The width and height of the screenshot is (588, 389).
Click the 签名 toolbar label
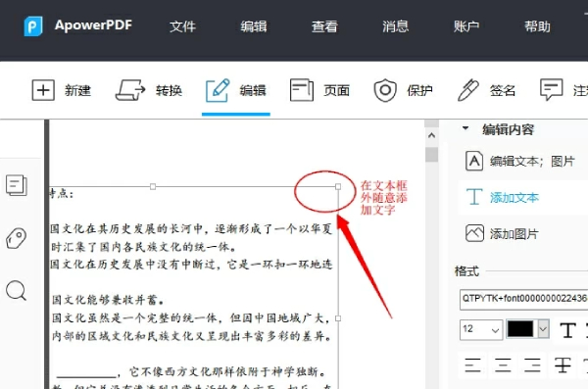click(x=503, y=91)
